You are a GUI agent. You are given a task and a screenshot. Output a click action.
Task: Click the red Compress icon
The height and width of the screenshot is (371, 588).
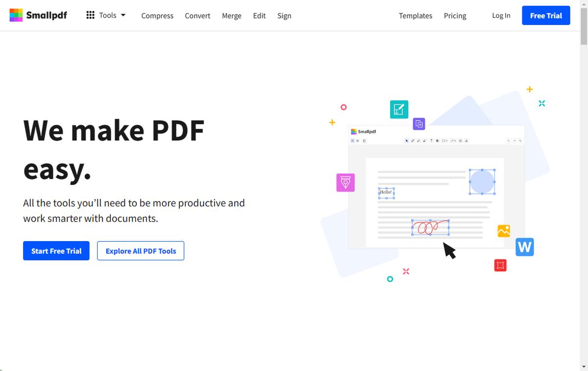(500, 265)
